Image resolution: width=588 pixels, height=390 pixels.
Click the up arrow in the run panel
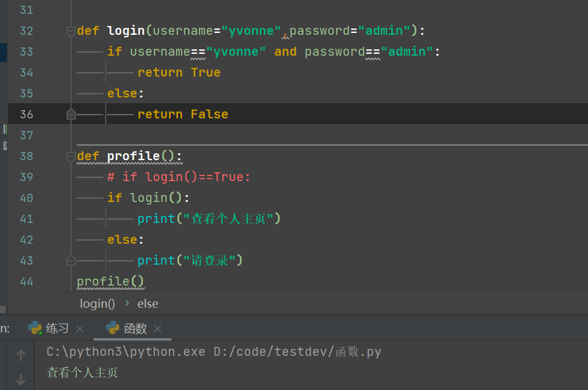point(21,356)
